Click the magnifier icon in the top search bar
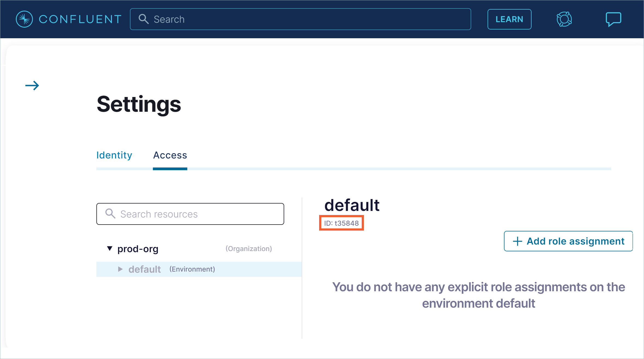This screenshot has width=644, height=359. coord(144,19)
